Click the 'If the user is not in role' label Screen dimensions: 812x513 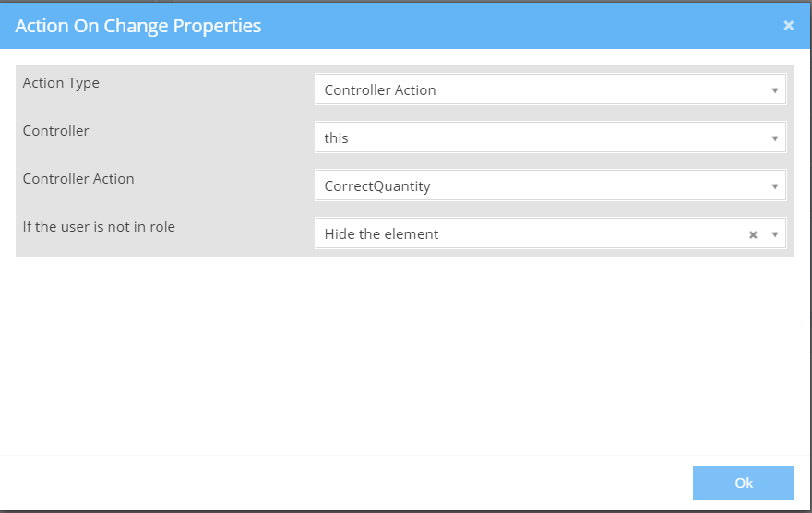click(99, 227)
